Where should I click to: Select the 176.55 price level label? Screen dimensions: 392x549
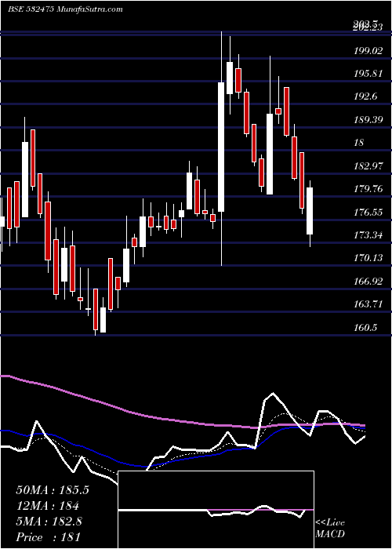368,213
